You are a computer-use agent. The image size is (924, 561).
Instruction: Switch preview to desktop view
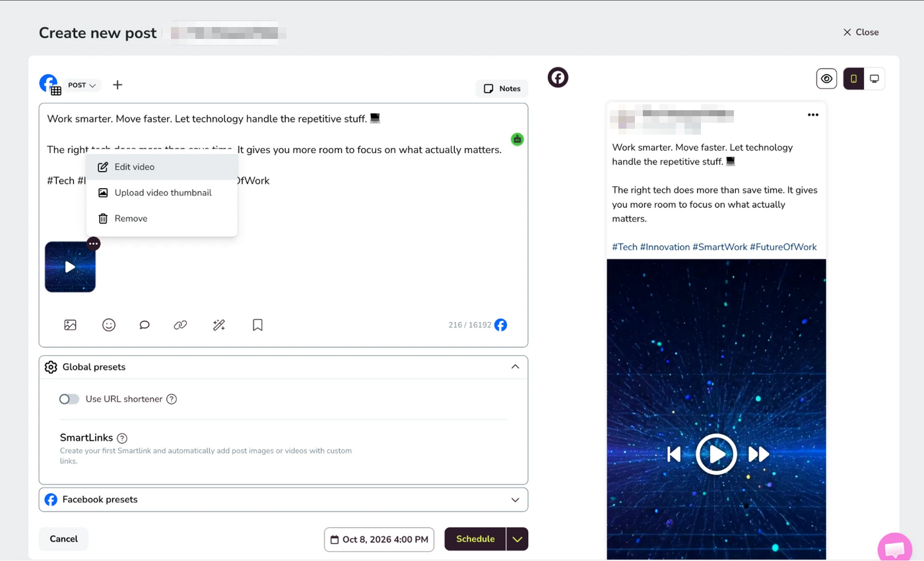point(874,79)
